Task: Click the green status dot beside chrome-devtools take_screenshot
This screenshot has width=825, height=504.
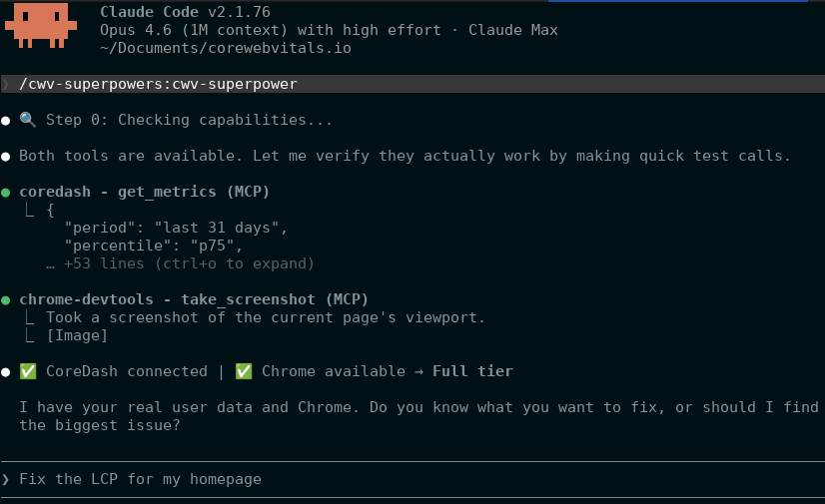Action: click(x=6, y=299)
